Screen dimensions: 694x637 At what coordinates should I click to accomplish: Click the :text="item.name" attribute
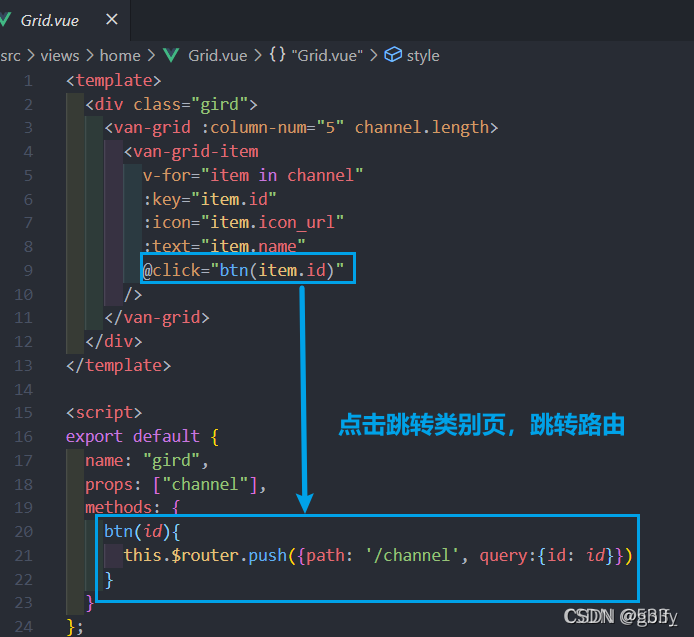(224, 246)
